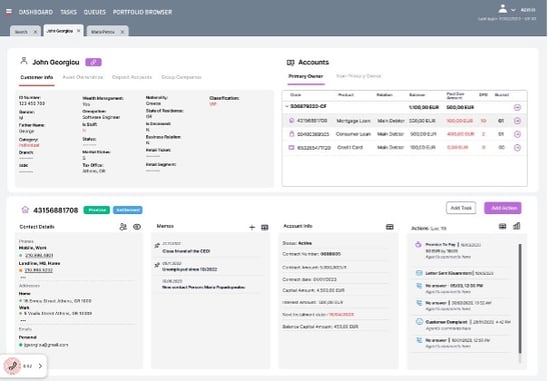Open PORTFOLIO BROWSER in the navigation
Image resolution: width=548 pixels, height=381 pixels.
[142, 12]
